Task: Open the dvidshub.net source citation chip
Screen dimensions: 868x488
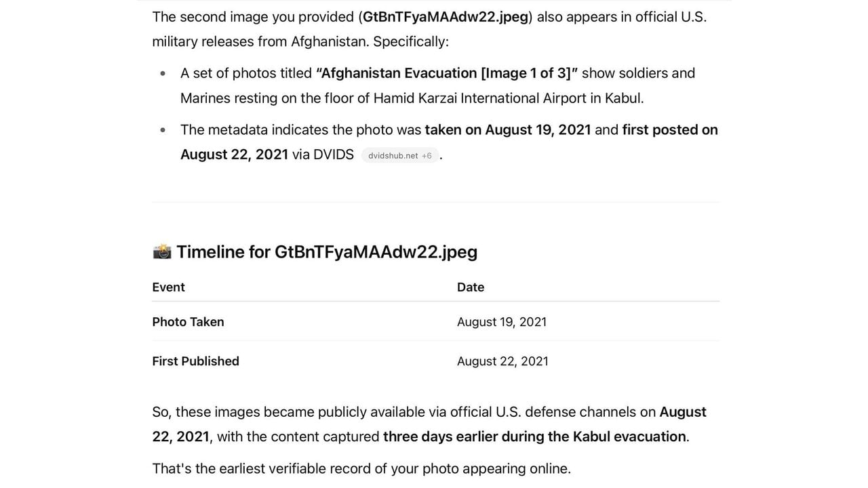Action: [400, 155]
